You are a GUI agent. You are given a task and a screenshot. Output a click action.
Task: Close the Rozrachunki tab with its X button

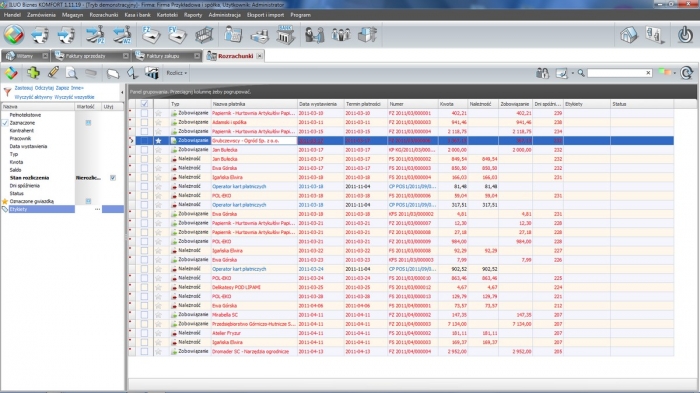pyautogui.click(x=259, y=56)
